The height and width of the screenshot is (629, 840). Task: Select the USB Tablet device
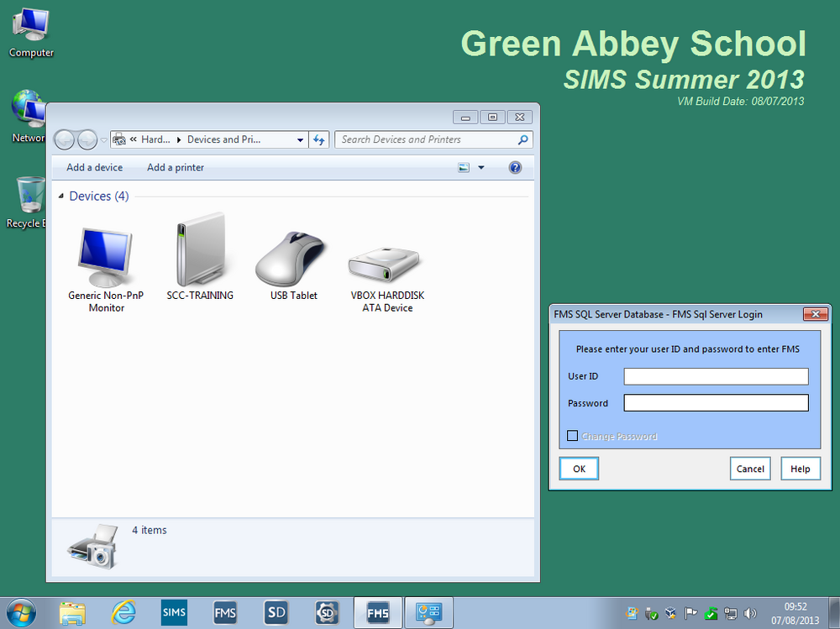pos(293,265)
